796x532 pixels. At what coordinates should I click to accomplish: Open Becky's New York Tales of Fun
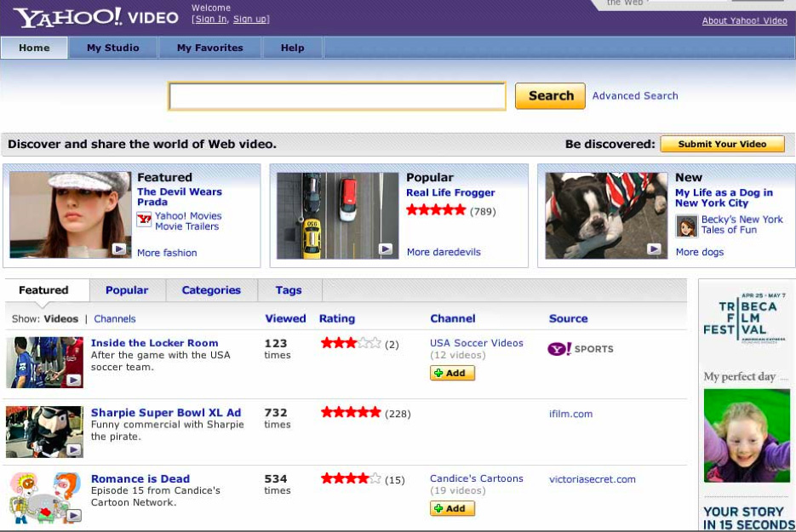point(742,225)
